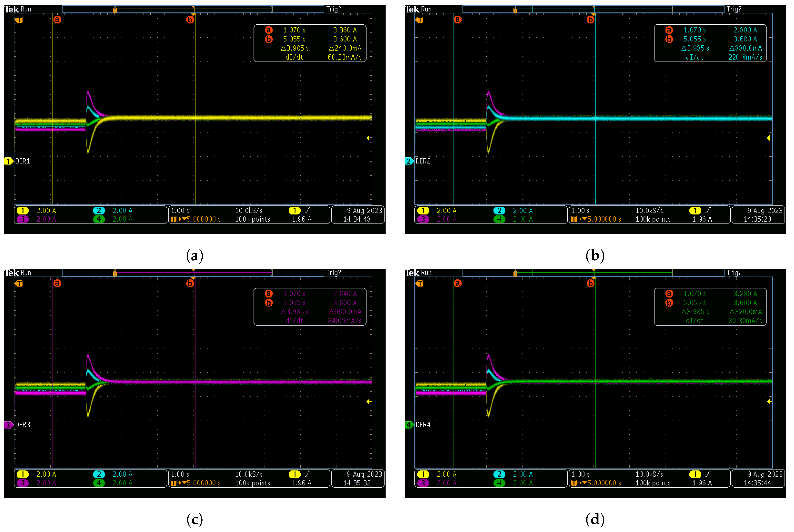Click the Trig? status in the DER2 panel
This screenshot has height=532, width=794.
click(734, 9)
